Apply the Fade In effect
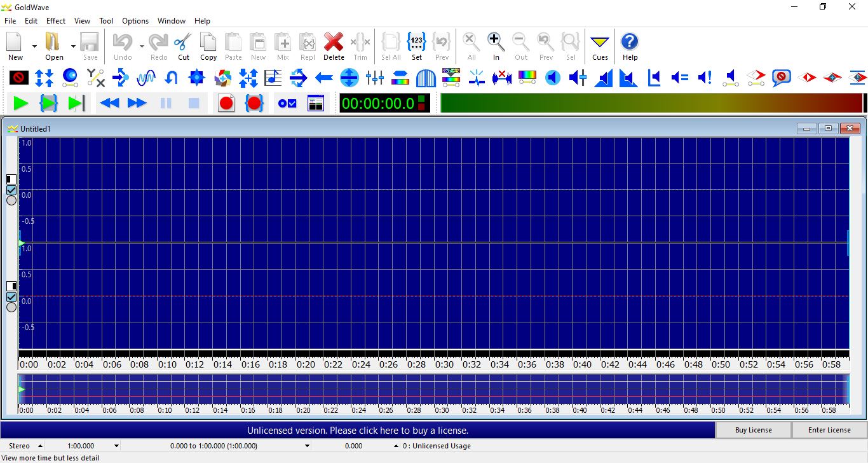The width and height of the screenshot is (868, 463). click(604, 78)
